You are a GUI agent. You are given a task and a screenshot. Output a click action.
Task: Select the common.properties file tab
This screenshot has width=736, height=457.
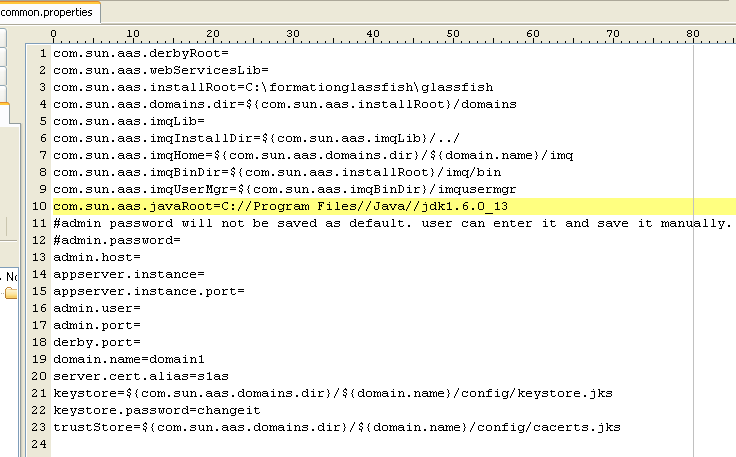point(48,13)
